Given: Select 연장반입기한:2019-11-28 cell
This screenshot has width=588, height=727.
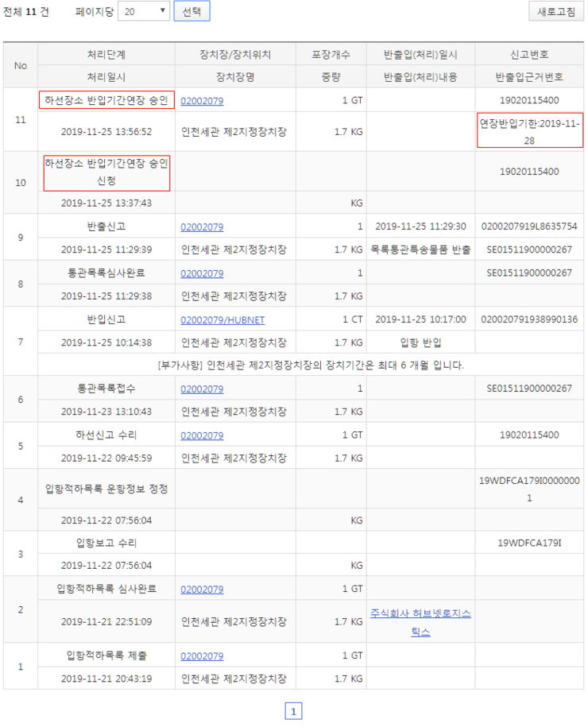Looking at the screenshot, I should tap(529, 131).
